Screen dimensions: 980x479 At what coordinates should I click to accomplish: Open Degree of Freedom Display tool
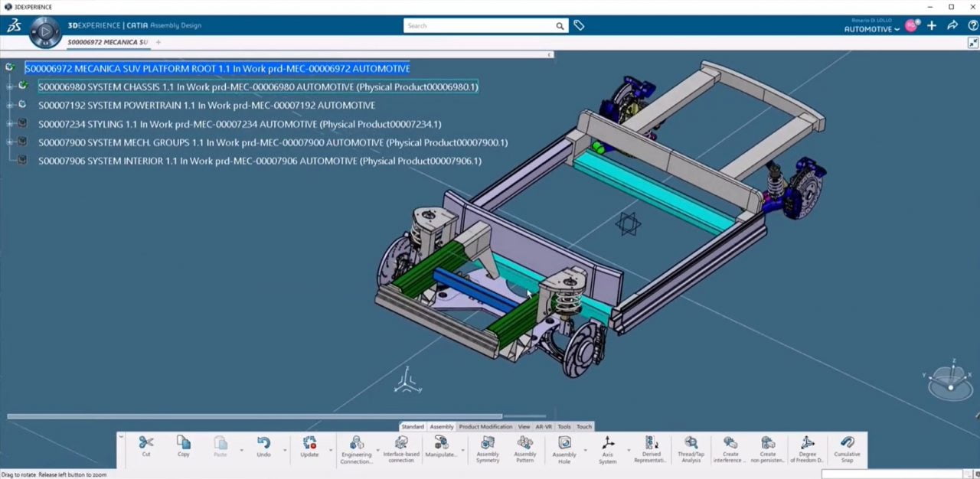tap(808, 442)
